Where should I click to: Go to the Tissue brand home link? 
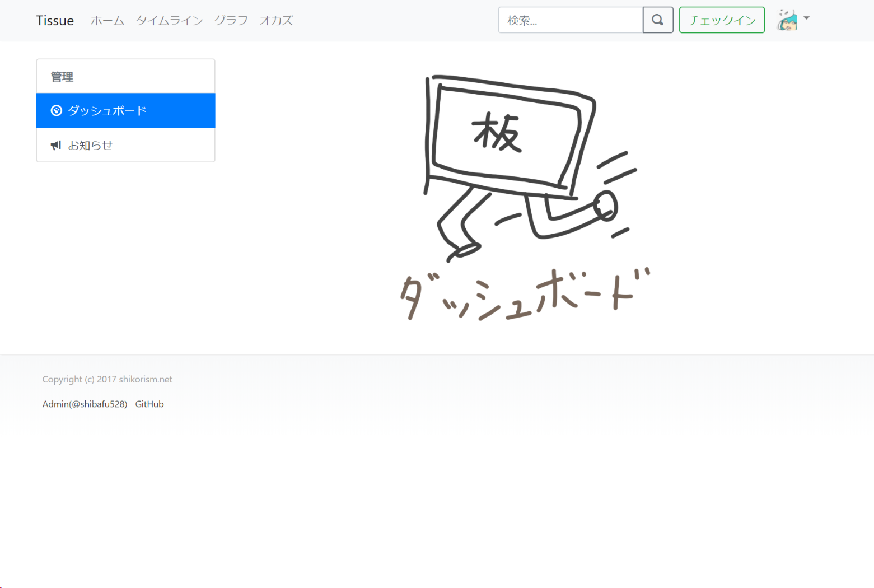coord(55,21)
